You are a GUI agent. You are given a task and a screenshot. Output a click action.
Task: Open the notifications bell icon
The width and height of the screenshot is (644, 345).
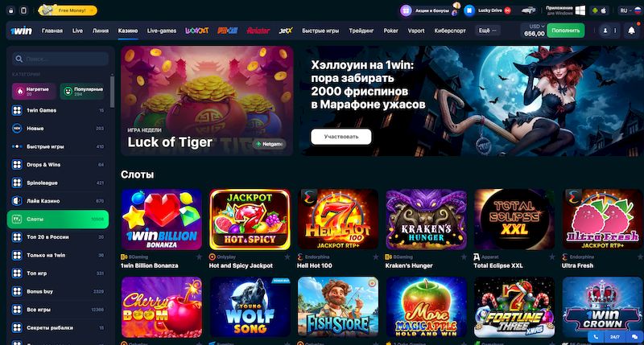(x=631, y=31)
